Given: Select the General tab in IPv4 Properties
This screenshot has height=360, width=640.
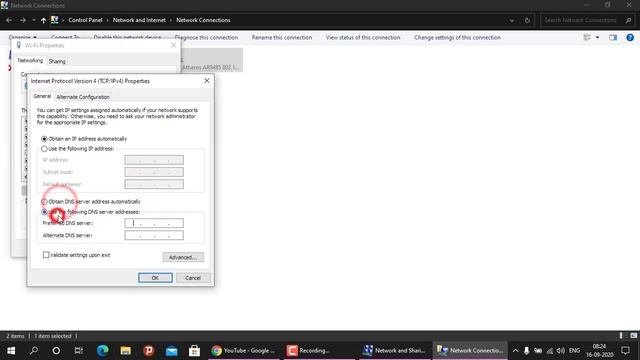Looking at the screenshot, I should coord(42,96).
